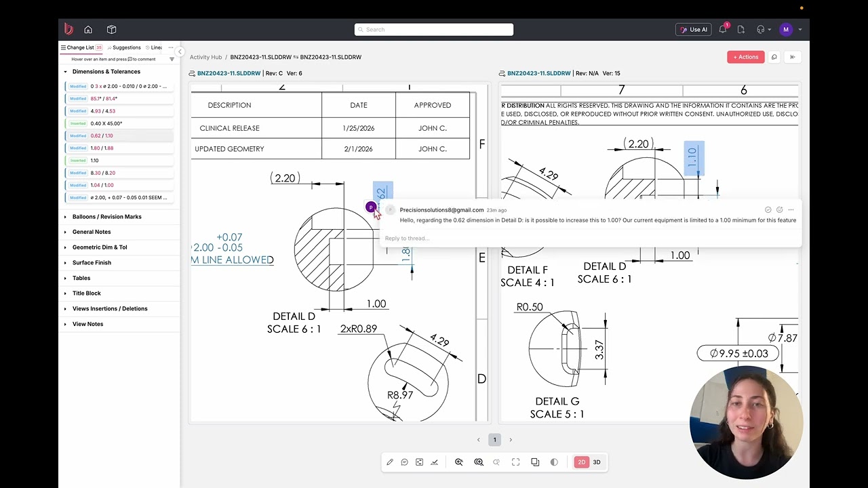This screenshot has width=868, height=488.
Task: Click the zoom in icon
Action: [x=459, y=462]
